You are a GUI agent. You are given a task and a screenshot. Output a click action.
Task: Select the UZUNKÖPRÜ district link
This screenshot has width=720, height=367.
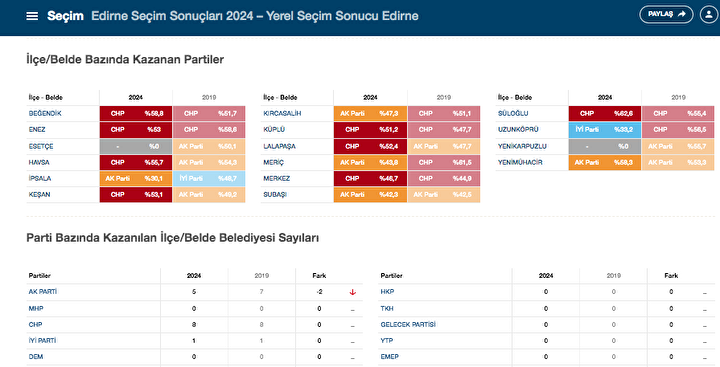[x=518, y=130]
